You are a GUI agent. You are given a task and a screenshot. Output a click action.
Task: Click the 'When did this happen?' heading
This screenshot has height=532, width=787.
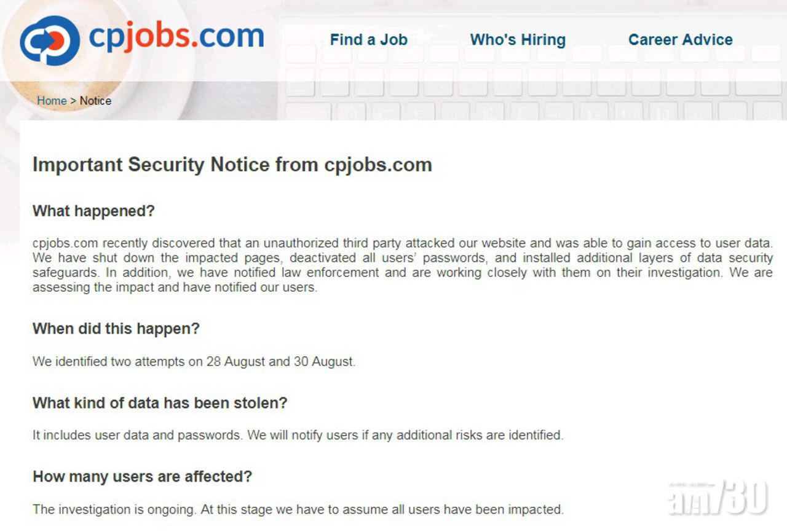tap(116, 329)
